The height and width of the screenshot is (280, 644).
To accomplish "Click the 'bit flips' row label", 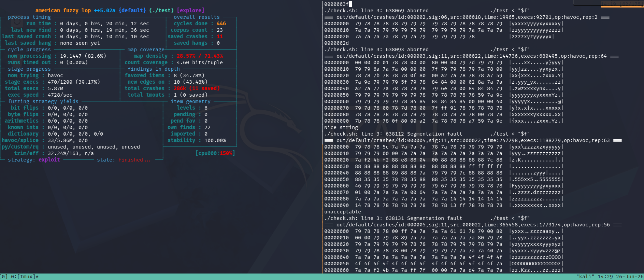I will coord(25,108).
